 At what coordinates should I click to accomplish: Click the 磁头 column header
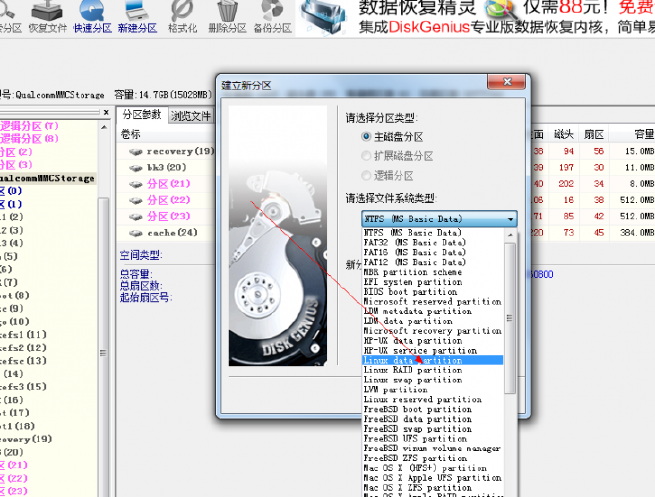[564, 134]
